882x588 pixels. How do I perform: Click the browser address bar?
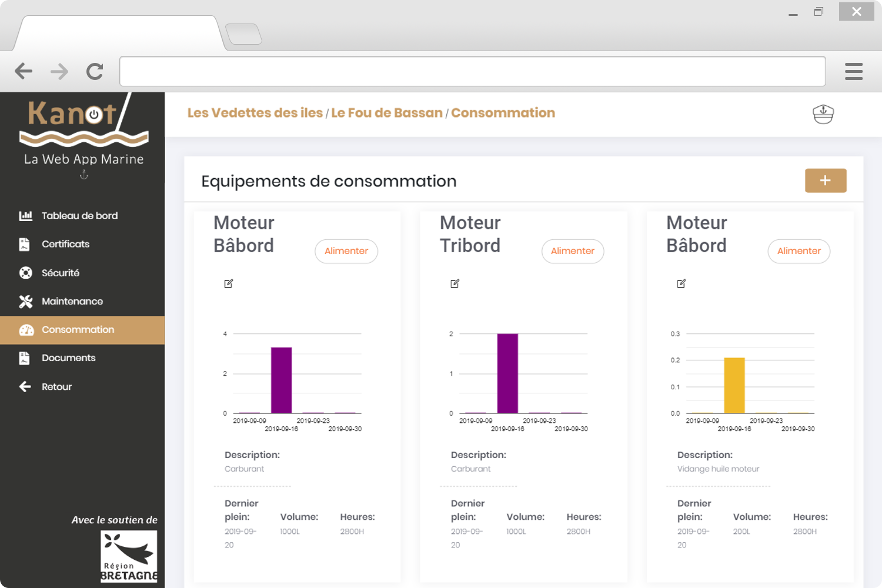[x=473, y=71]
